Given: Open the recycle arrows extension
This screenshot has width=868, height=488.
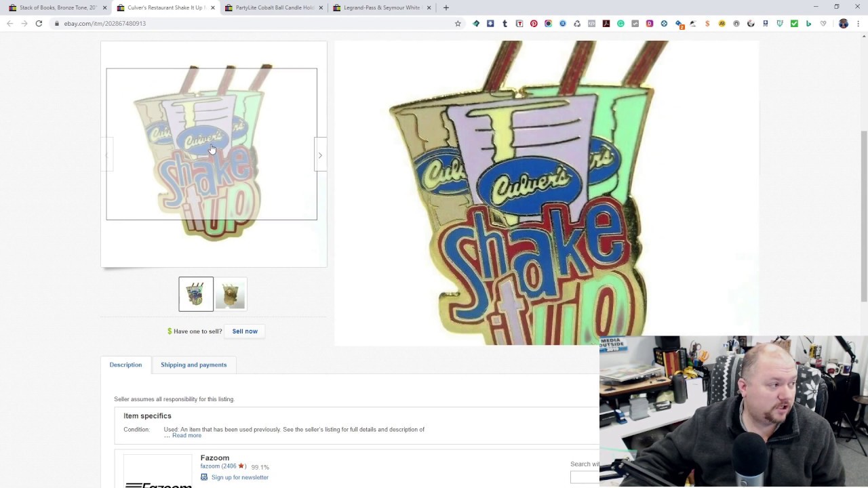Looking at the screenshot, I should (x=577, y=24).
